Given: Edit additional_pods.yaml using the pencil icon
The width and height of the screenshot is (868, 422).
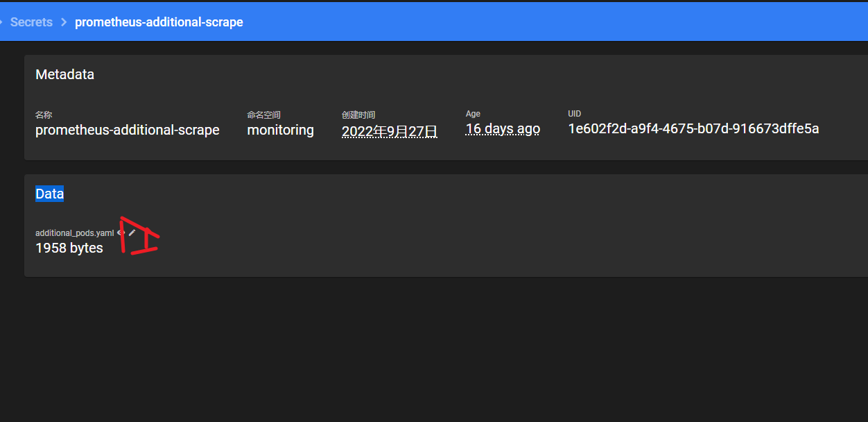Looking at the screenshot, I should coord(132,233).
